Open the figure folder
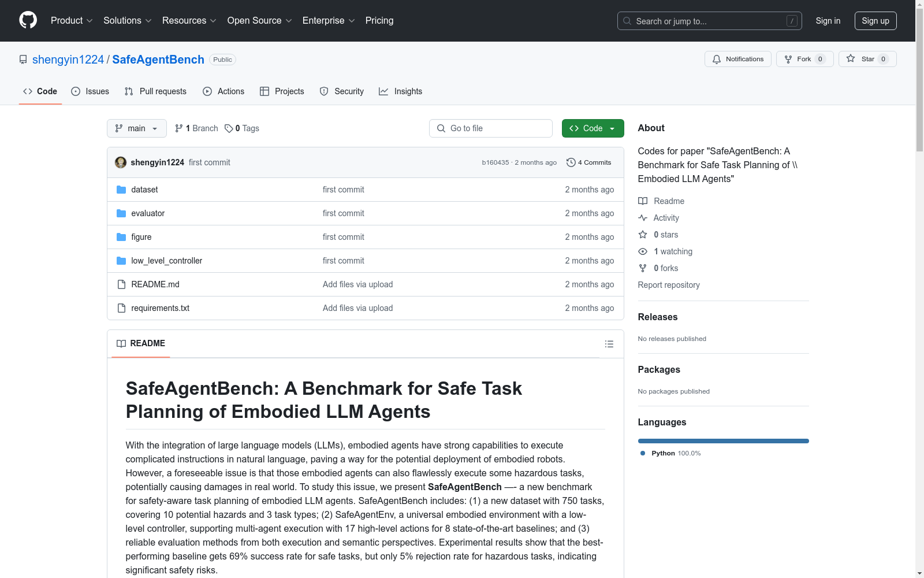 [141, 237]
